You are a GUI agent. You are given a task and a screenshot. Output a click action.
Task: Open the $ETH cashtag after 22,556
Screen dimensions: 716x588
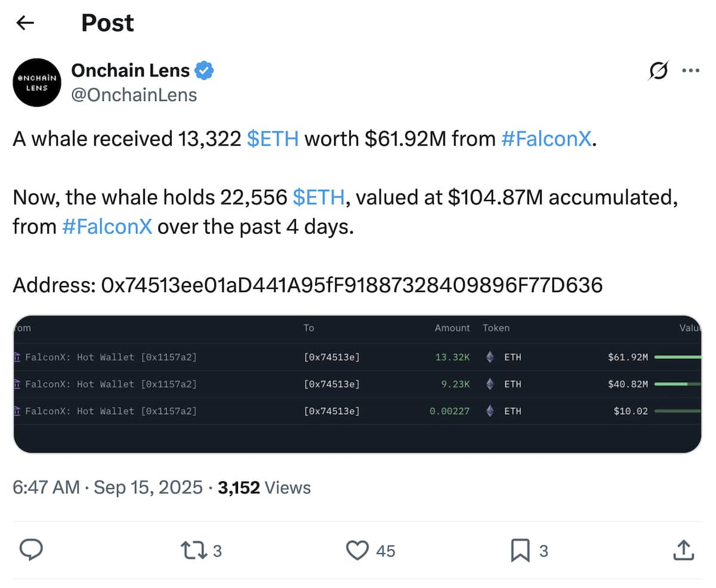coord(319,198)
